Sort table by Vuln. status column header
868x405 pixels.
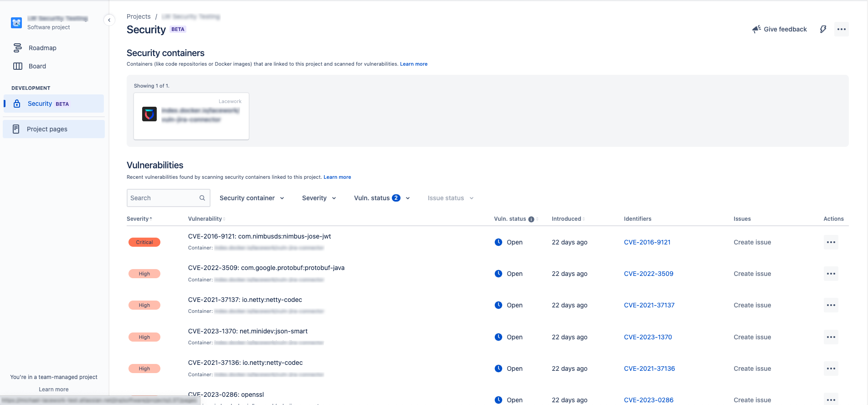coord(516,219)
